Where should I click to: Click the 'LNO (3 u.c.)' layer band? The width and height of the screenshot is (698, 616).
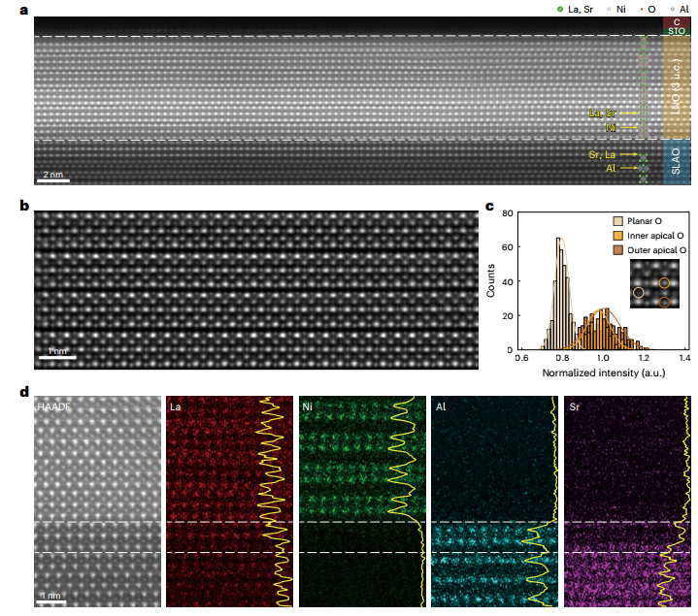677,87
